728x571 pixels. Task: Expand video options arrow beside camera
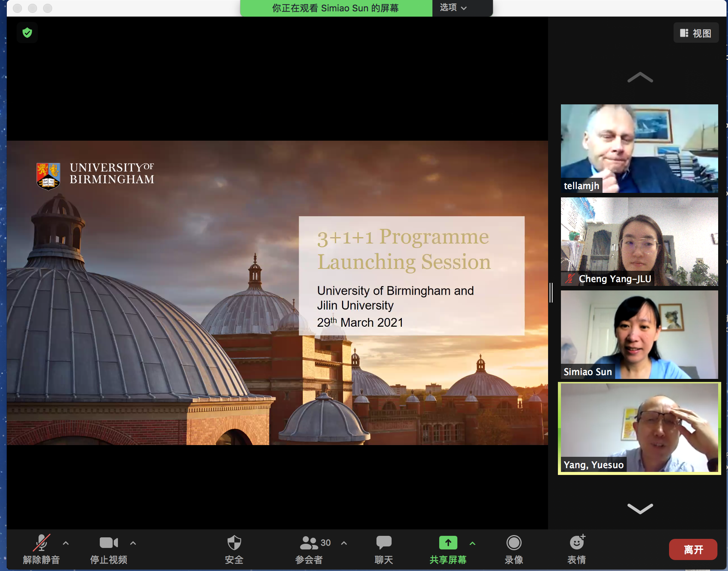pyautogui.click(x=133, y=543)
